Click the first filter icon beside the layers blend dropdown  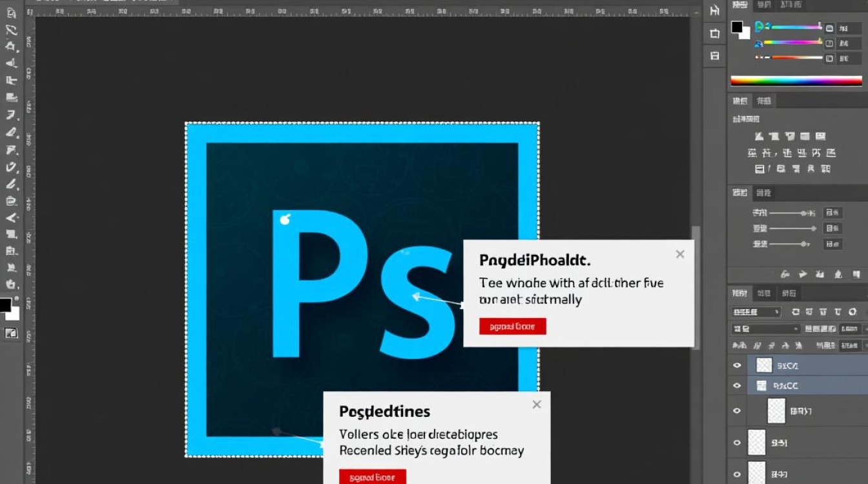pos(796,312)
